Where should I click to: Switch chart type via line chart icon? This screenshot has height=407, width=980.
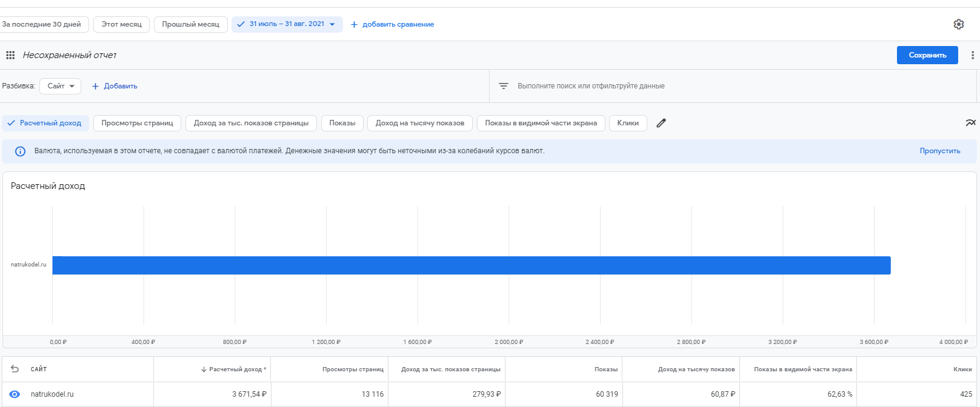click(x=970, y=123)
